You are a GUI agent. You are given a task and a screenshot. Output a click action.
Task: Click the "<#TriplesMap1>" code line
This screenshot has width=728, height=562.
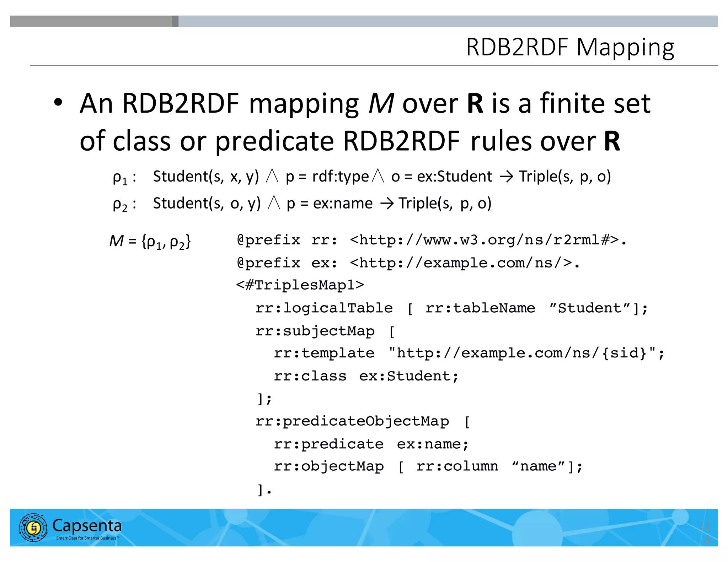(300, 285)
